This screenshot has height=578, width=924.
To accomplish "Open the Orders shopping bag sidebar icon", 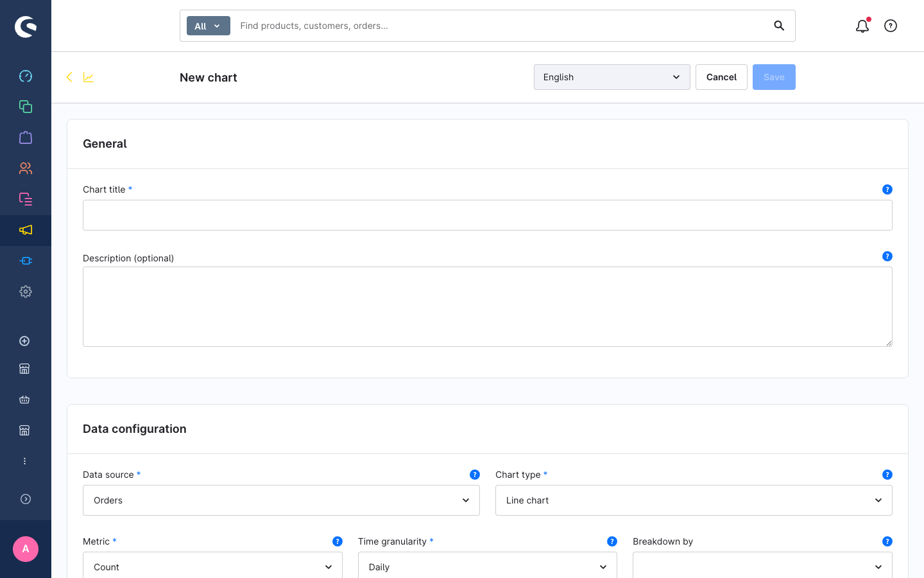I will point(26,137).
